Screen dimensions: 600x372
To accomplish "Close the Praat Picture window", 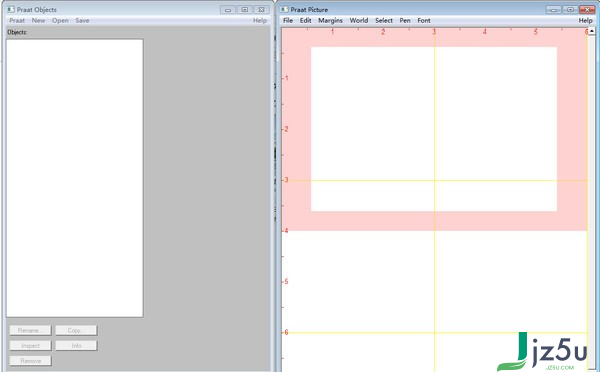I will (x=587, y=10).
